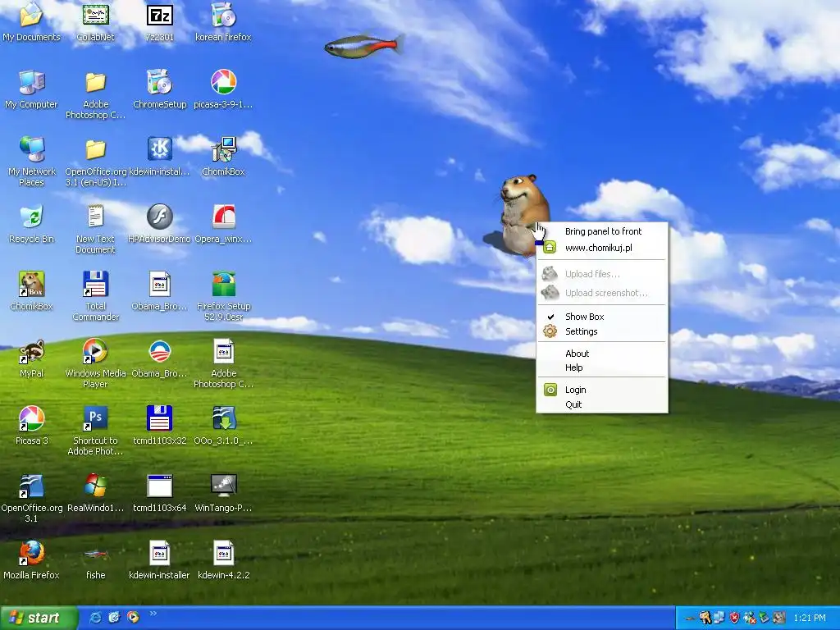Choose Login in the context menu
This screenshot has width=840, height=630.
point(601,390)
